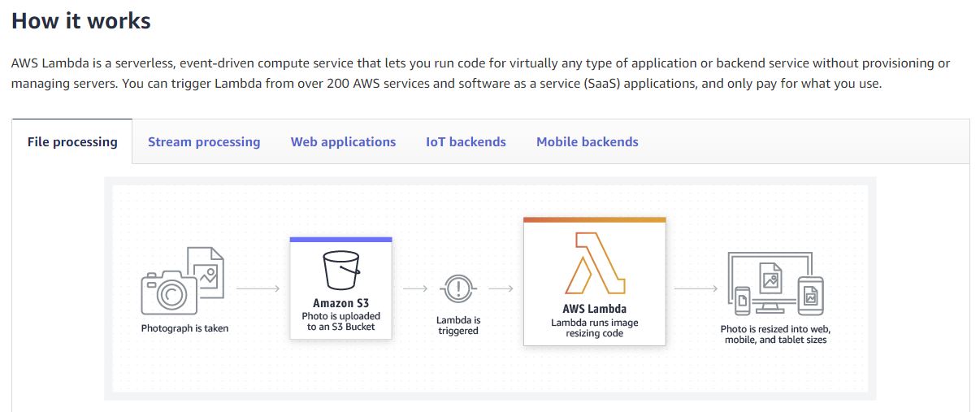Click the arrow leading to devices icon
Screen dimensions: 980x412
point(696,288)
